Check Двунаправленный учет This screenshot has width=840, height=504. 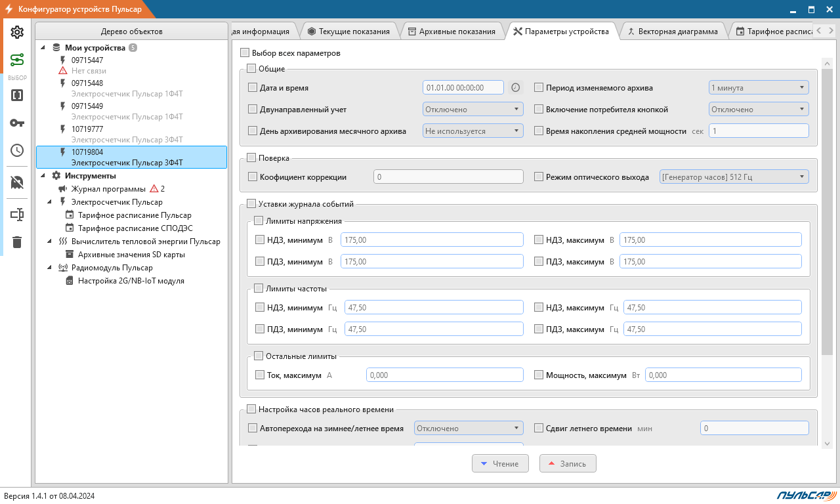coord(253,109)
